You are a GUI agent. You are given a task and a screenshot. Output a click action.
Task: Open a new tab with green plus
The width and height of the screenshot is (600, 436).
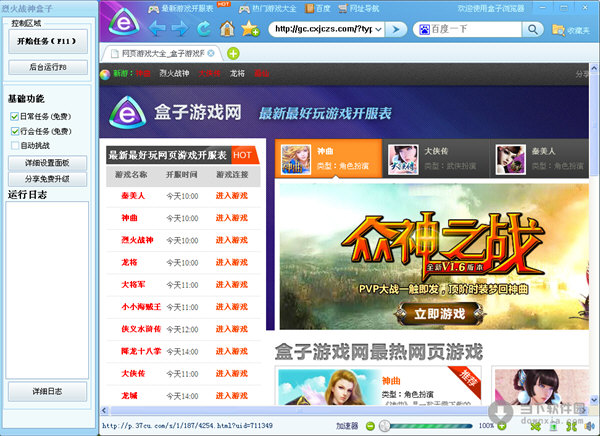click(233, 54)
